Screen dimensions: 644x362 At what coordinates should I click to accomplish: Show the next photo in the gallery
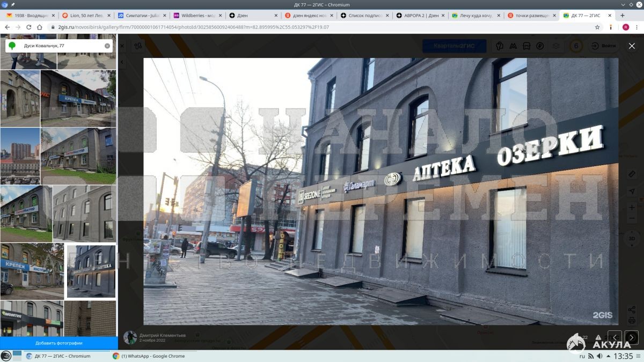[631, 337]
